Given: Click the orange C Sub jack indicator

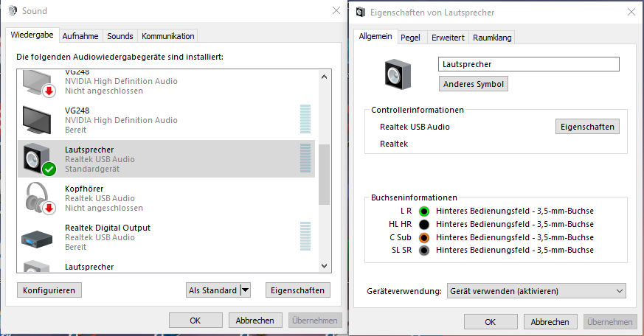Looking at the screenshot, I should point(424,237).
